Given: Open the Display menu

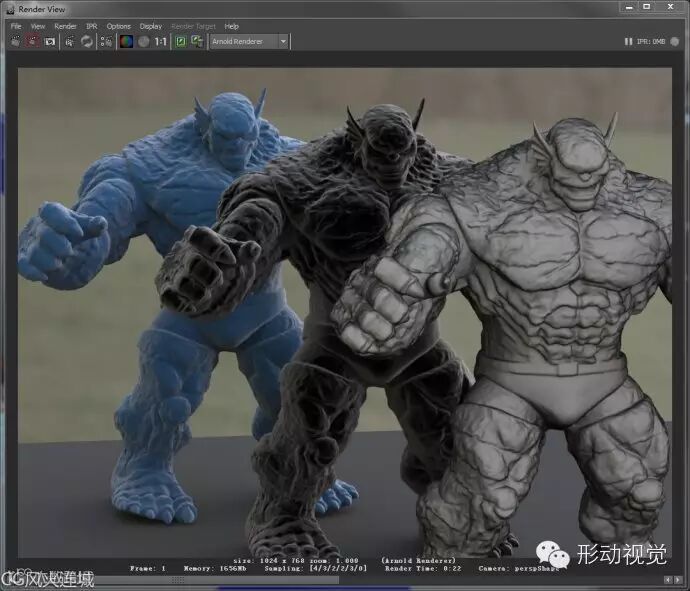Looking at the screenshot, I should 151,26.
